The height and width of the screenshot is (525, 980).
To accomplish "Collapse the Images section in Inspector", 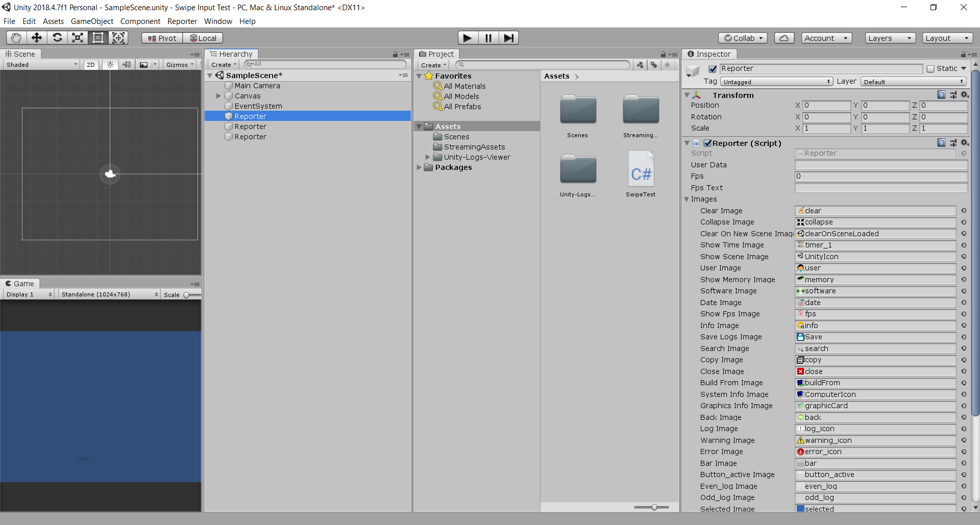I will tap(687, 199).
